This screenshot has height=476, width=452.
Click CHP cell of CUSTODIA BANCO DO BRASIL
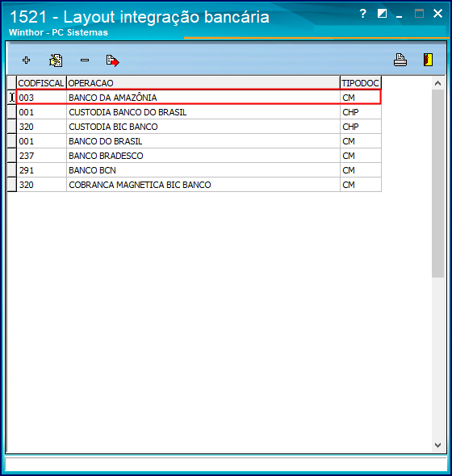pos(361,112)
